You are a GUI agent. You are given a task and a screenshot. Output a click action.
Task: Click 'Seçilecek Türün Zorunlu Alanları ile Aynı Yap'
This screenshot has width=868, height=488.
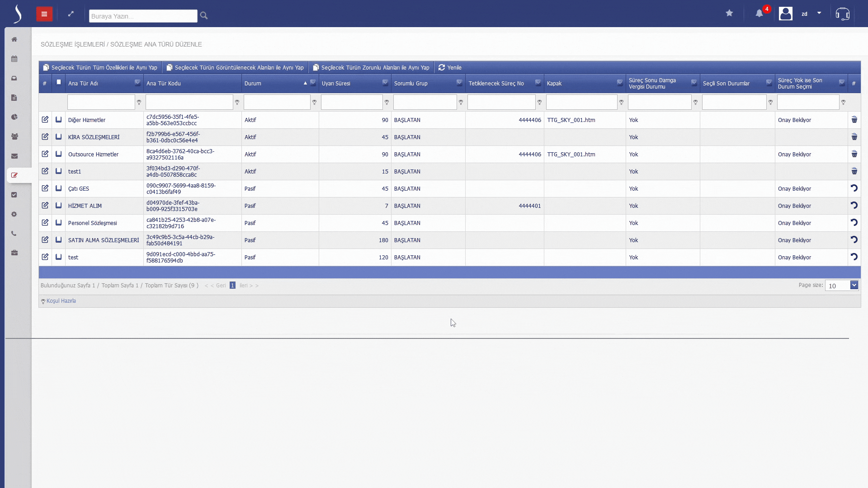(371, 68)
